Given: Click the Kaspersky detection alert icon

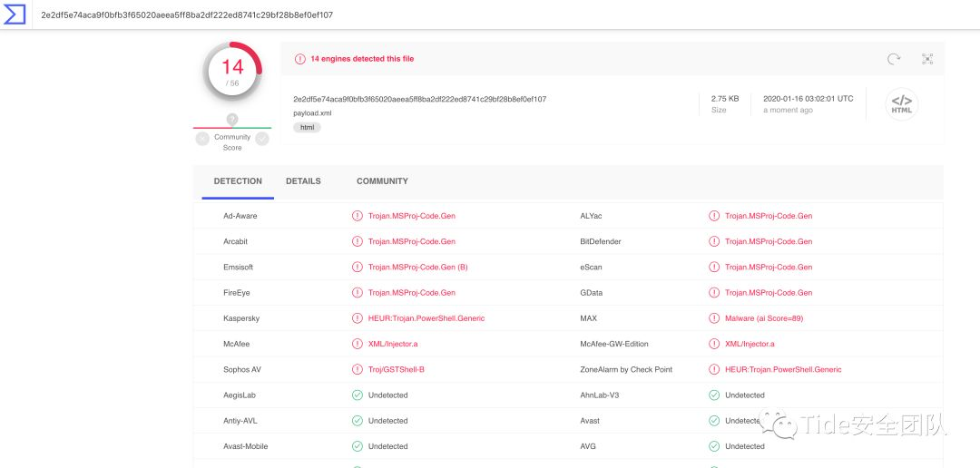Looking at the screenshot, I should (358, 318).
